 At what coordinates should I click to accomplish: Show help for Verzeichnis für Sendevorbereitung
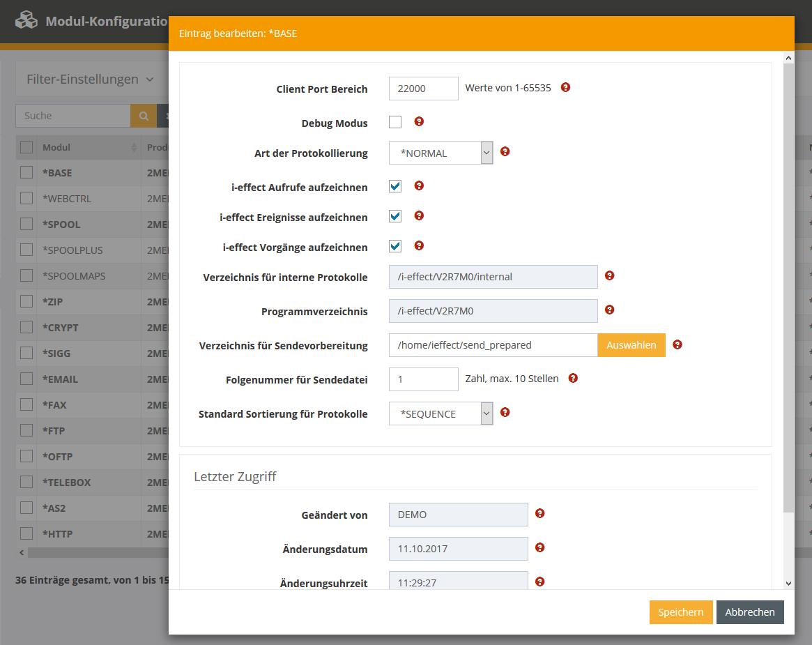pos(677,344)
